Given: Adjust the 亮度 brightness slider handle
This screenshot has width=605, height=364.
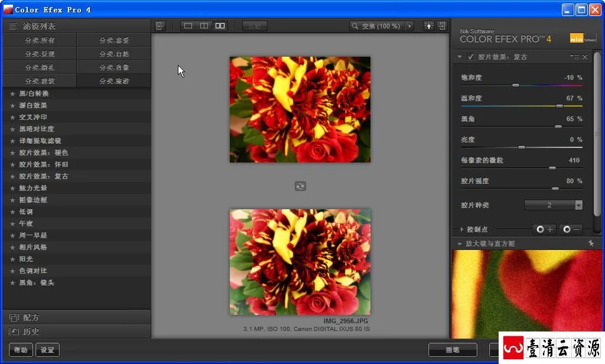Looking at the screenshot, I should click(x=522, y=148).
